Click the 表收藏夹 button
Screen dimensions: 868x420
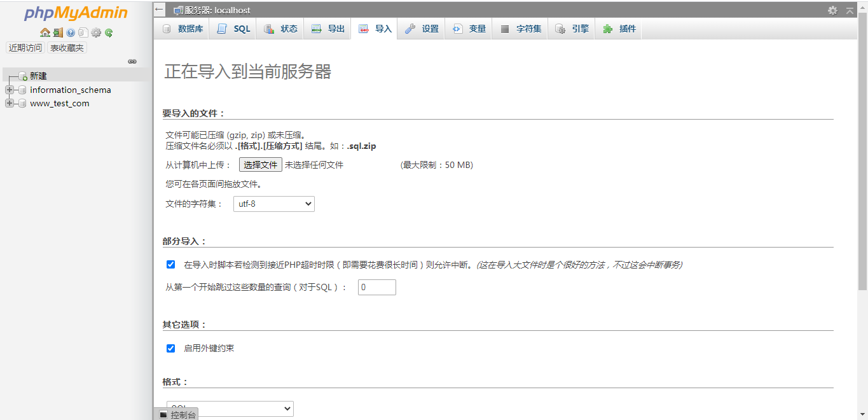click(x=67, y=48)
